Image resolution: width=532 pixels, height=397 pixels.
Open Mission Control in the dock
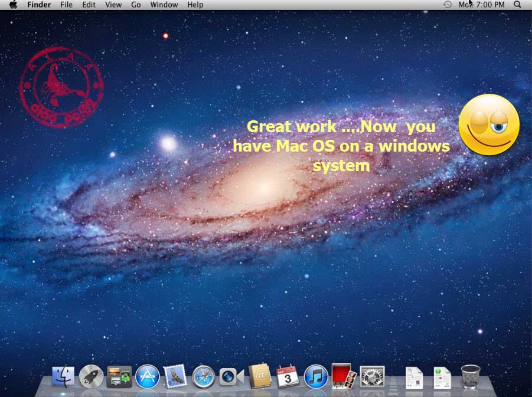119,377
